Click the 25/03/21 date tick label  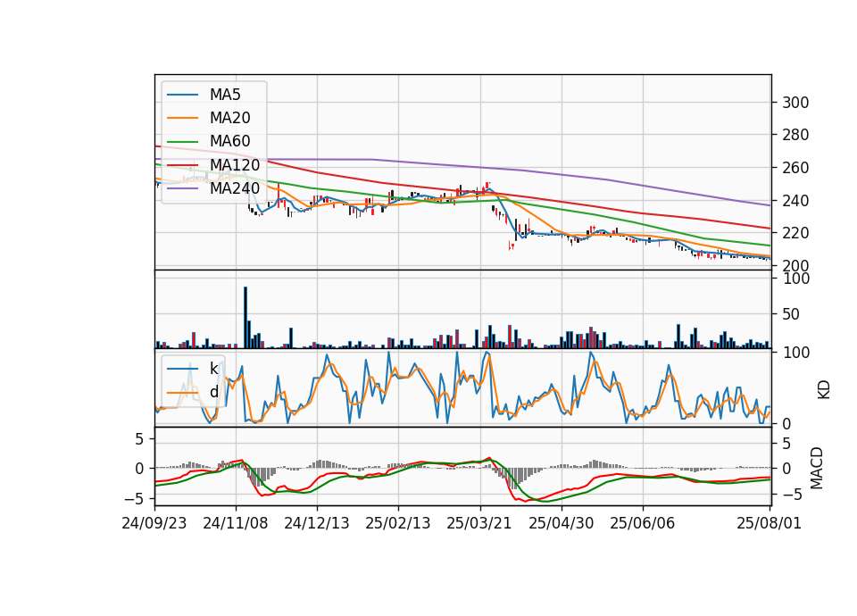(479, 523)
